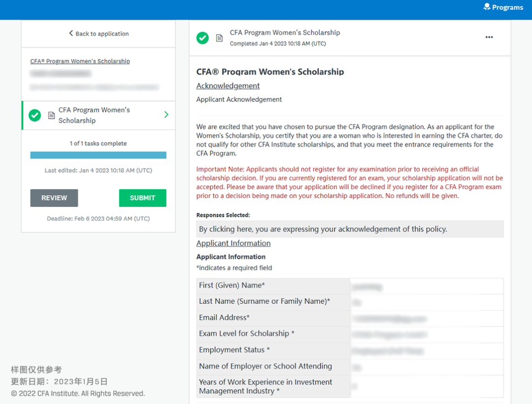532x404 pixels.
Task: Click document icon beside sidebar scholarship task
Action: (x=51, y=115)
